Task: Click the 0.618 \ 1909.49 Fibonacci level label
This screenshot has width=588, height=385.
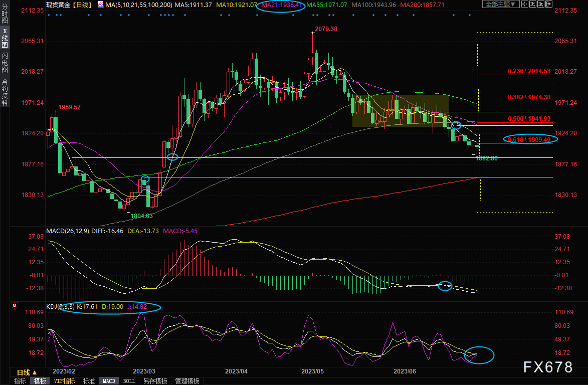Action: pos(529,139)
